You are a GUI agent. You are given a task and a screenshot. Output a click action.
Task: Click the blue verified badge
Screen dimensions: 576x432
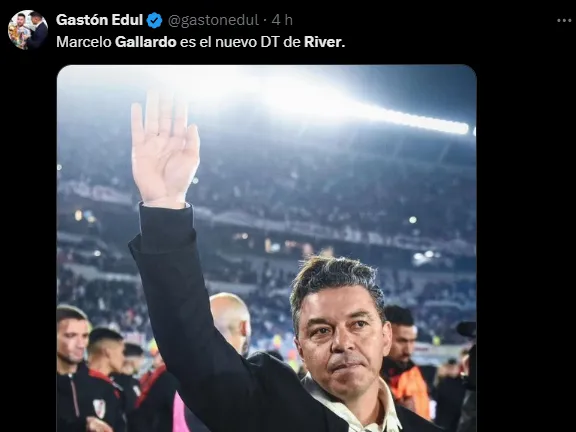pos(154,21)
